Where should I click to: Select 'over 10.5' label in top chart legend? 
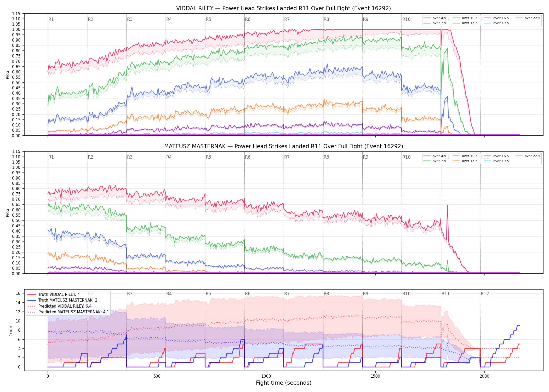click(470, 18)
